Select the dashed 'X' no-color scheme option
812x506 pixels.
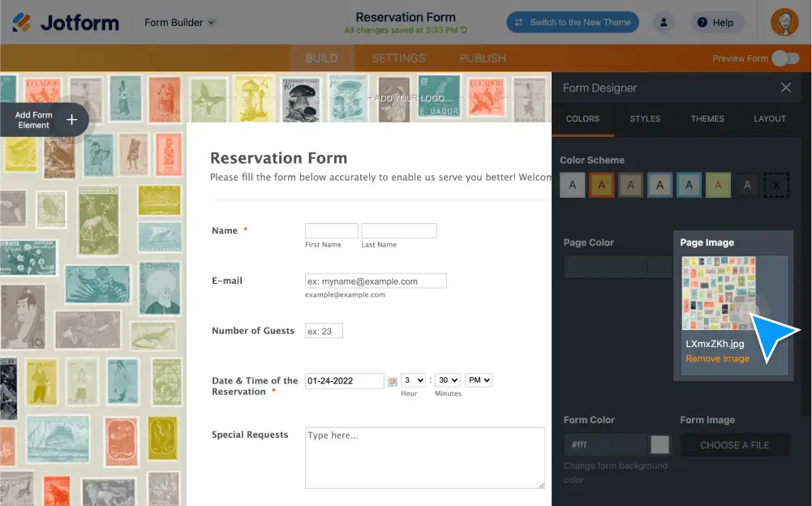point(776,184)
